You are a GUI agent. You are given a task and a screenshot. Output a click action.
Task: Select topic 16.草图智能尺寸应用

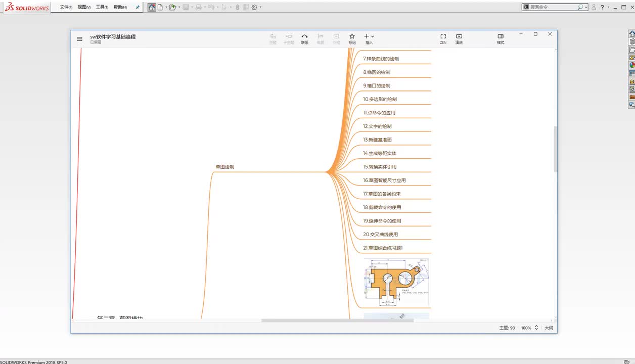point(384,180)
